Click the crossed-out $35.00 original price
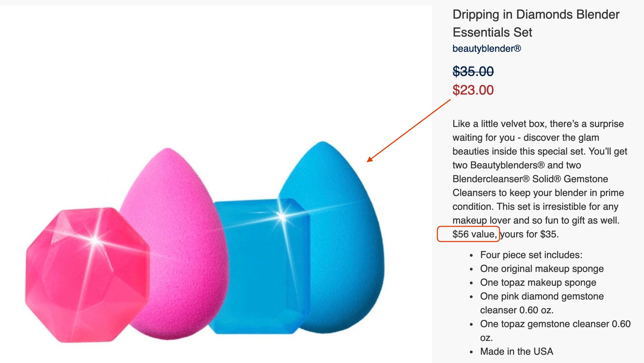This screenshot has width=644, height=363. point(473,71)
